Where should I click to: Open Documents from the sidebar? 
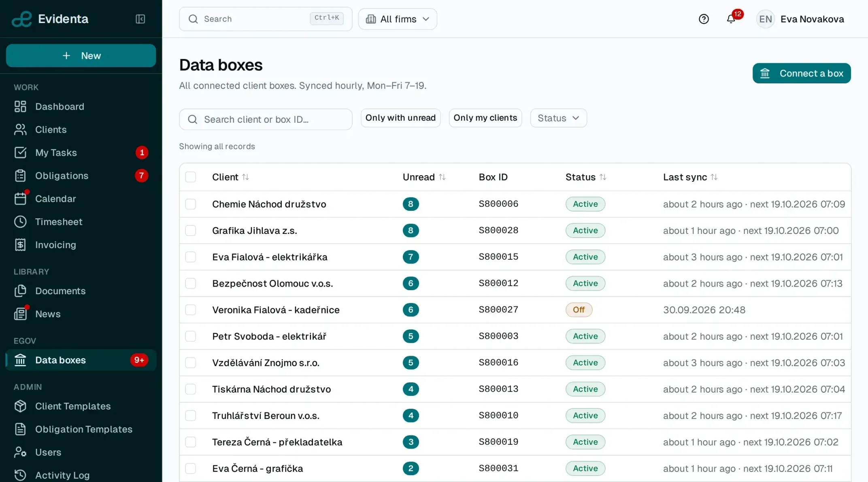(x=81, y=291)
